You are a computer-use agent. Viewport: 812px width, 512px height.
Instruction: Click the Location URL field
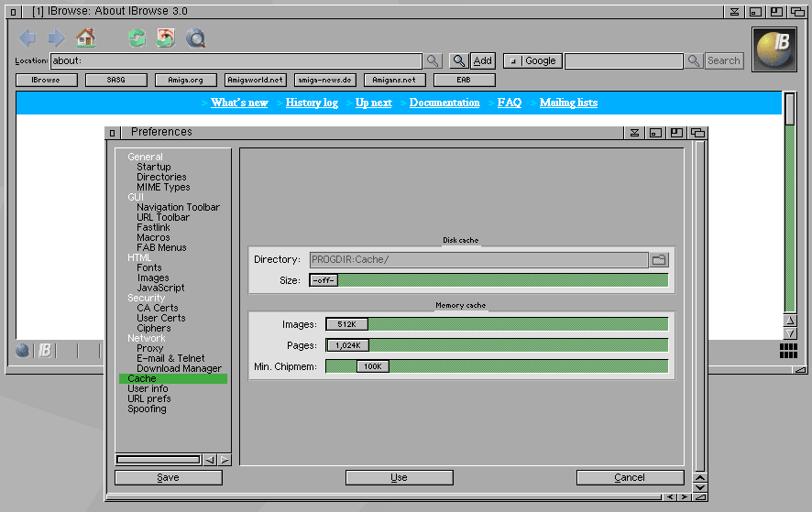click(x=236, y=60)
